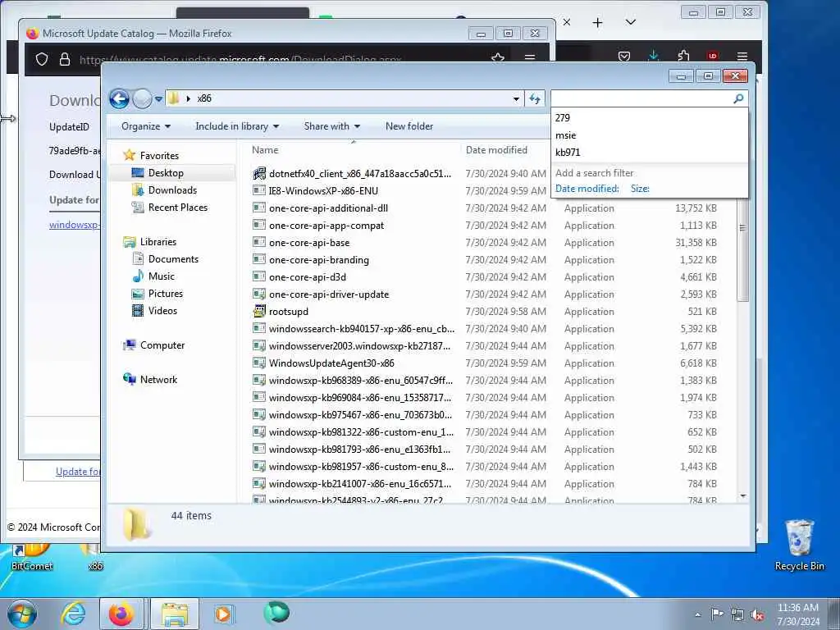Select the windowssearch-kb940157 file

(362, 328)
